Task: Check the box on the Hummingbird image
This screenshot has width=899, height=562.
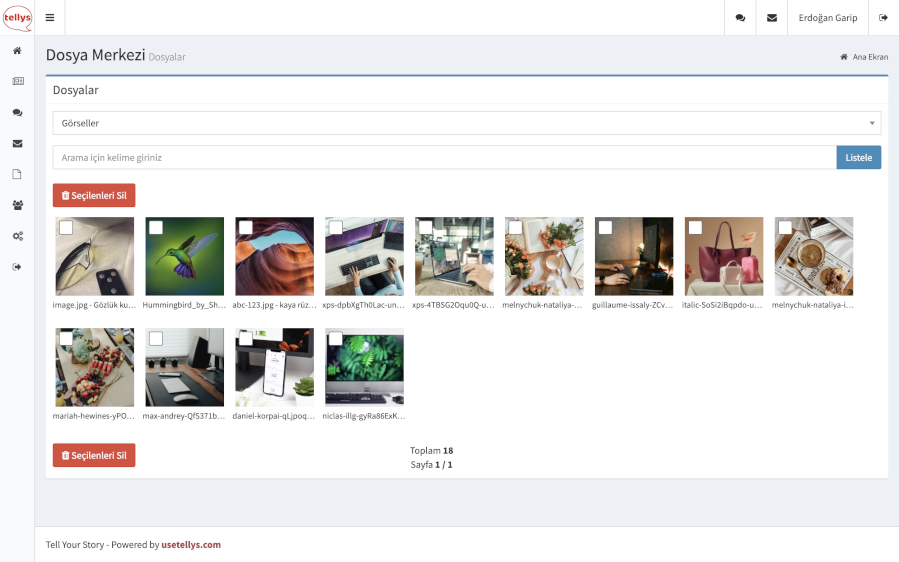Action: pyautogui.click(x=156, y=228)
